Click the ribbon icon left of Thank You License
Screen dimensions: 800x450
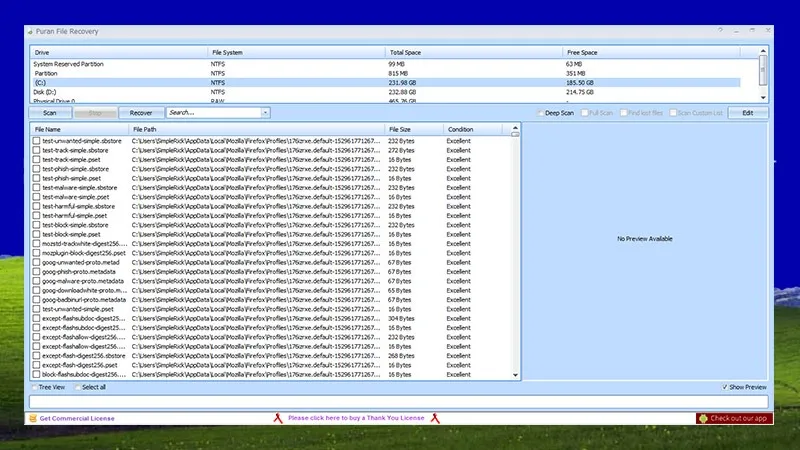[278, 418]
